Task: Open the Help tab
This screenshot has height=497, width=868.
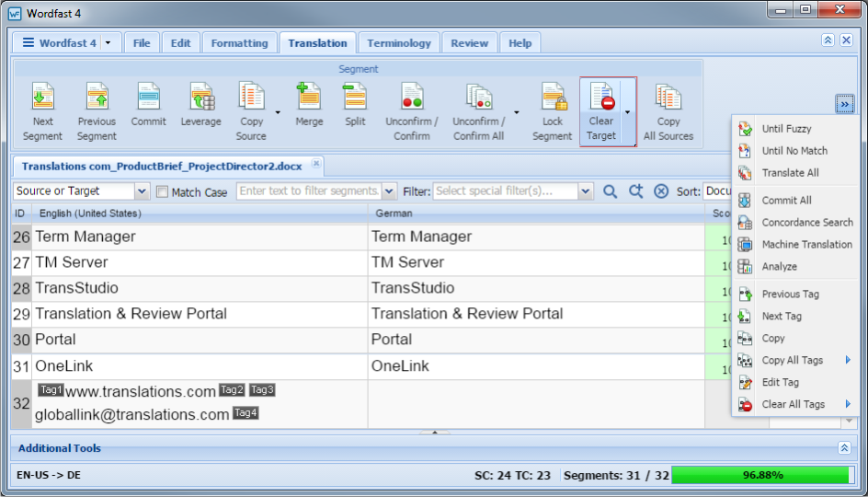Action: 520,42
